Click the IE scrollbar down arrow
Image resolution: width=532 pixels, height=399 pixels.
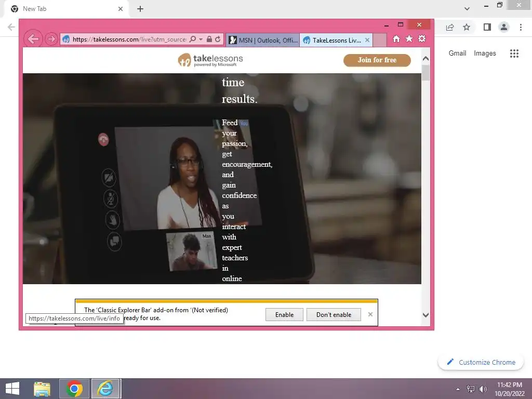(x=426, y=315)
